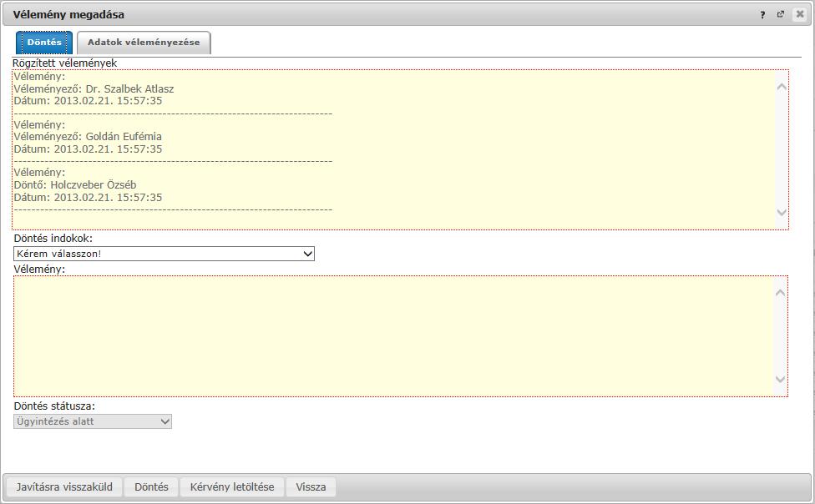Select the text Véleményező: Goldán Eufémia

pyautogui.click(x=88, y=137)
